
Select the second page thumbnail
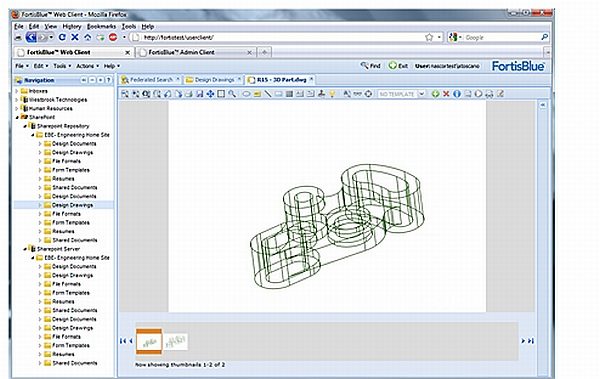tap(176, 341)
